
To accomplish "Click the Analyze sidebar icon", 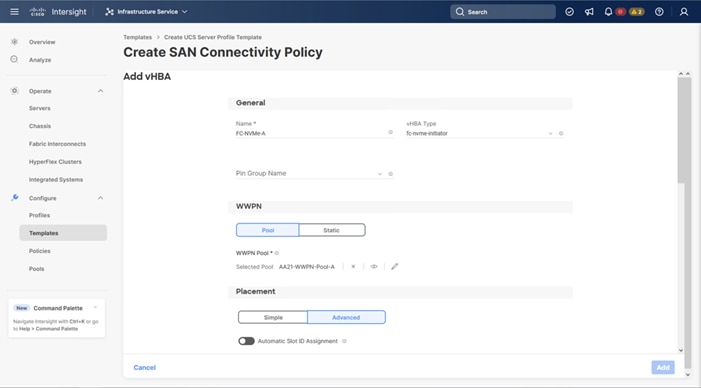I will pos(14,59).
